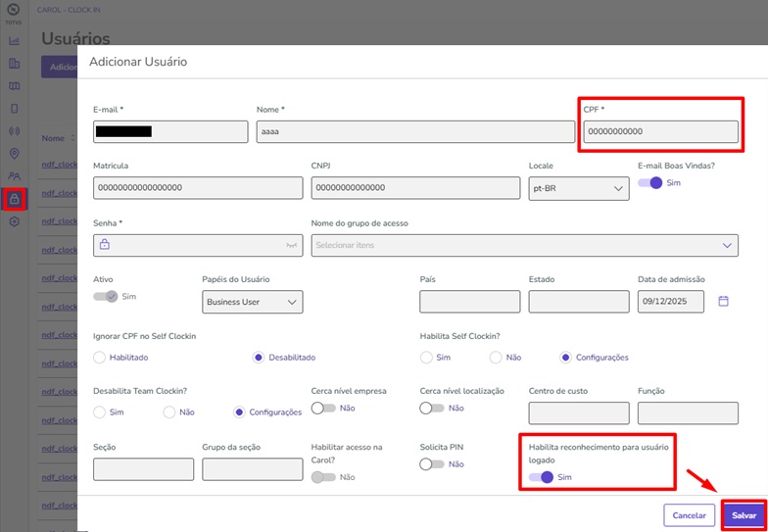Click Adicionar button behind the dialog
The image size is (768, 532).
(59, 67)
